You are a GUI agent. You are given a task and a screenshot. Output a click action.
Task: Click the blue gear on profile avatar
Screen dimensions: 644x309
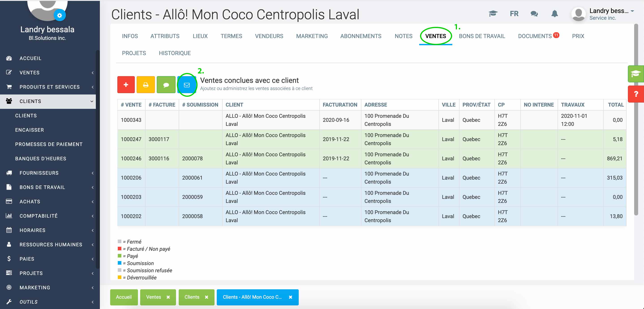tap(60, 15)
